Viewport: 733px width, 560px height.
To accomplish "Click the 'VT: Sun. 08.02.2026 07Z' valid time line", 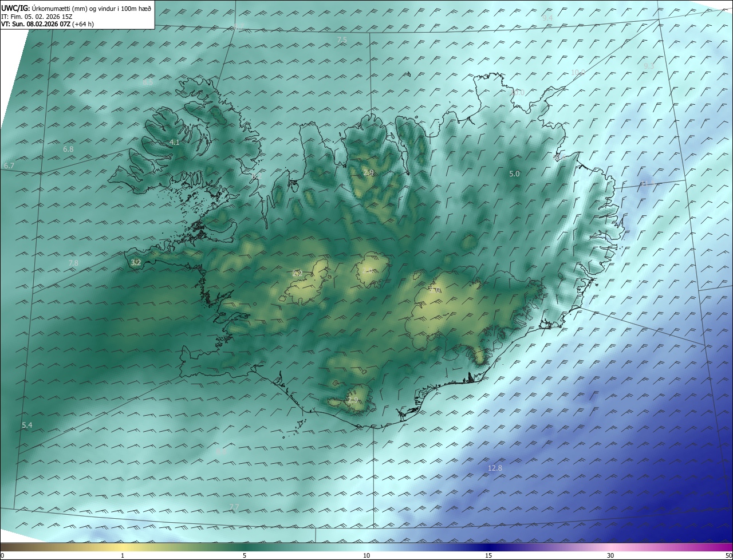I will tap(48, 24).
